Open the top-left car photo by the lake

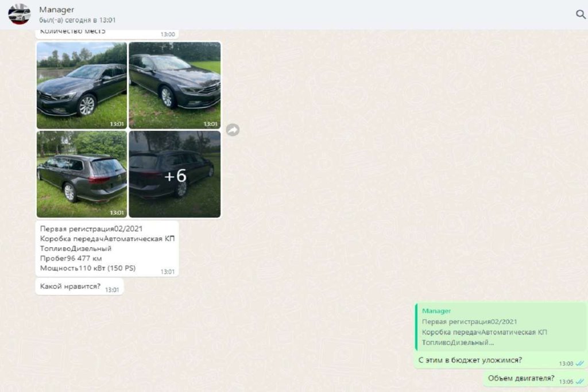pos(82,85)
